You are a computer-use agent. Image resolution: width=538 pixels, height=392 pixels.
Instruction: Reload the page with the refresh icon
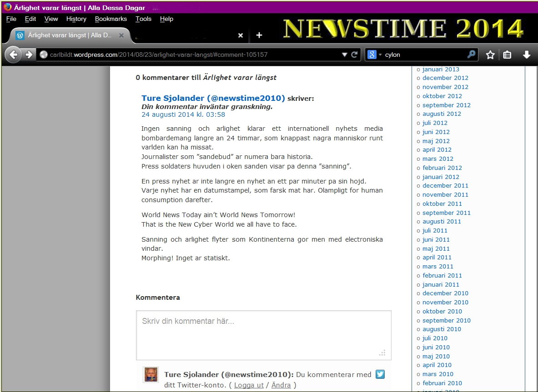pyautogui.click(x=354, y=55)
